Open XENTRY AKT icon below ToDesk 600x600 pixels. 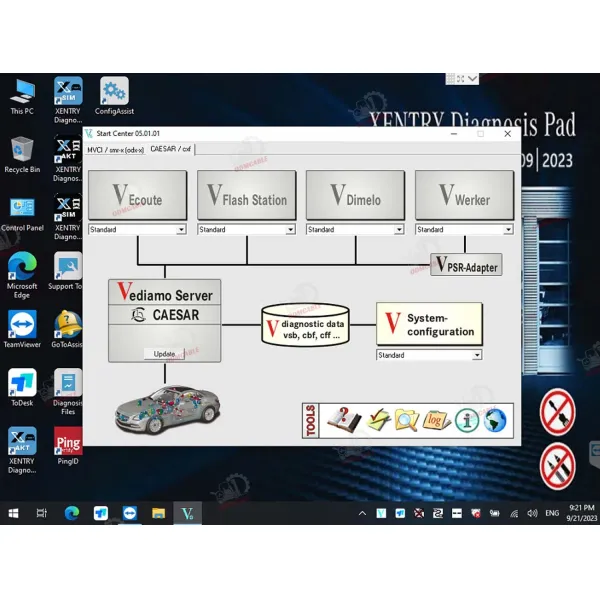tap(22, 450)
